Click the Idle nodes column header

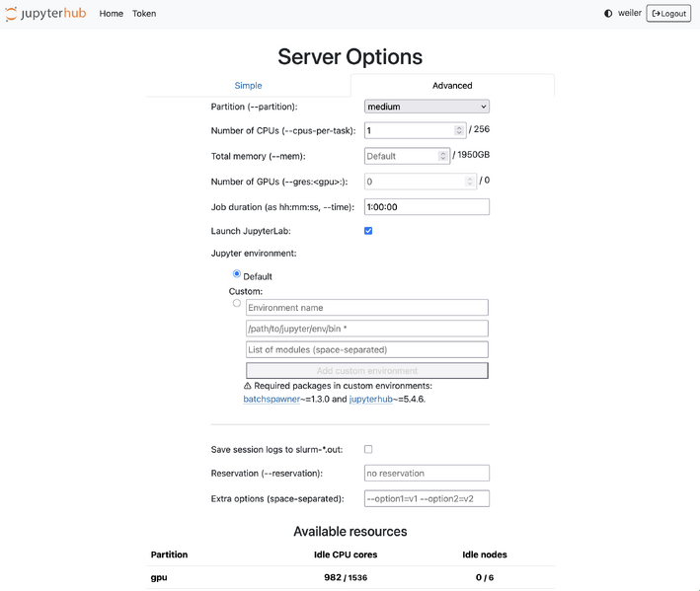[x=485, y=554]
